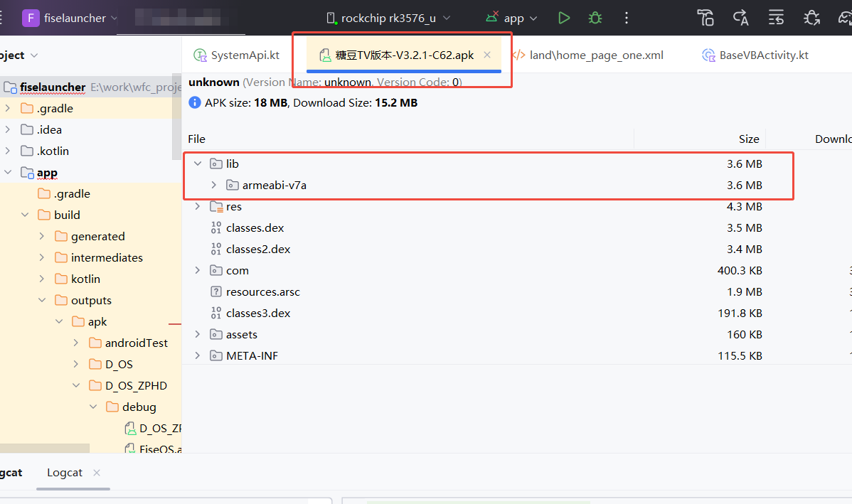Viewport: 852px width, 504px height.
Task: Select the classes.dex file row
Action: point(517,228)
